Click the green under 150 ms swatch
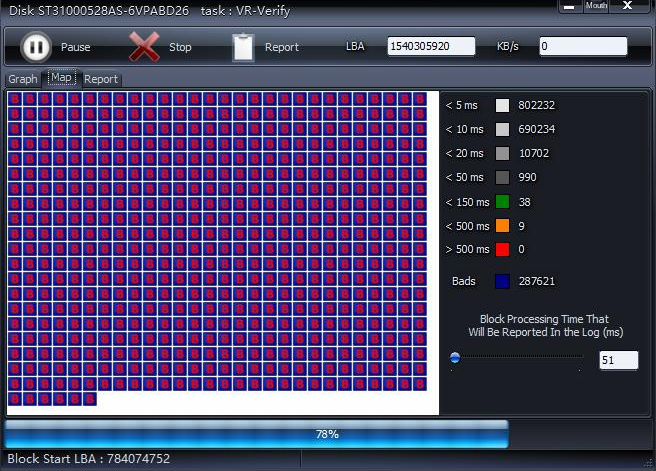 pyautogui.click(x=502, y=202)
